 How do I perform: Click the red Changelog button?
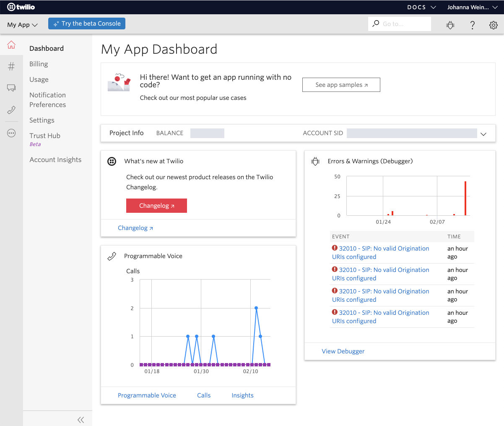[x=156, y=206]
